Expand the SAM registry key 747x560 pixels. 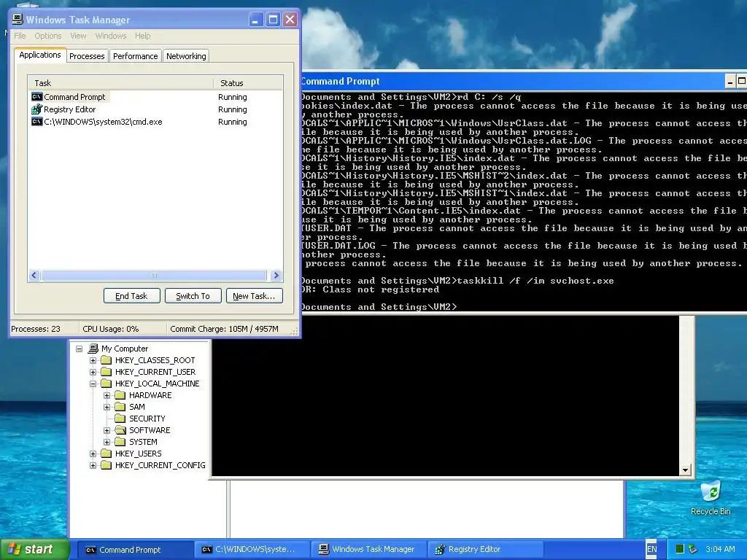click(x=107, y=407)
